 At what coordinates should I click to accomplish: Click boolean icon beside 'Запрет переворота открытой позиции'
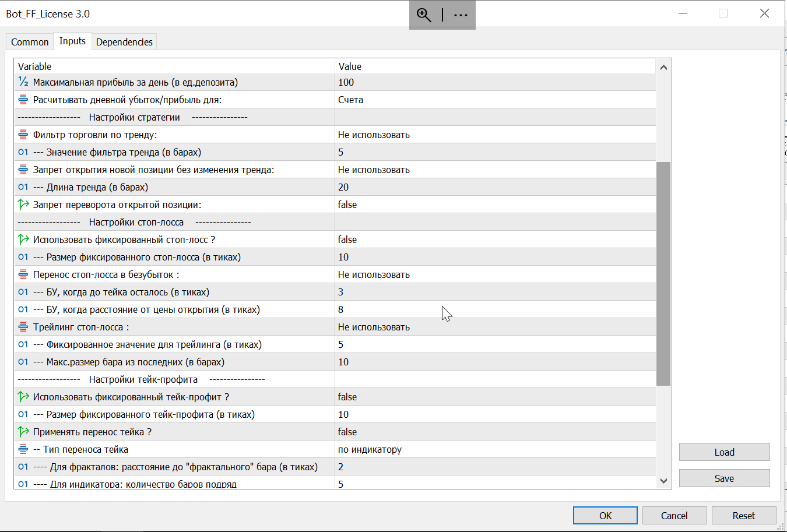[x=23, y=205]
